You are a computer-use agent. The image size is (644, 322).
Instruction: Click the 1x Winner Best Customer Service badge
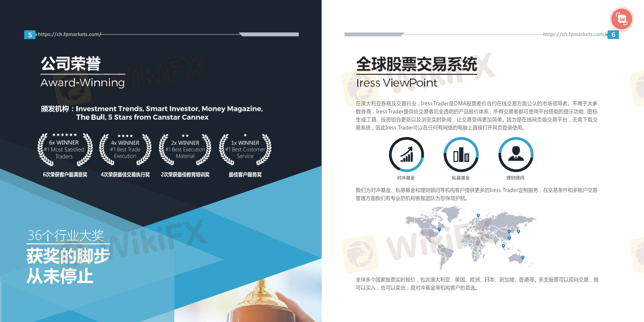[245, 149]
